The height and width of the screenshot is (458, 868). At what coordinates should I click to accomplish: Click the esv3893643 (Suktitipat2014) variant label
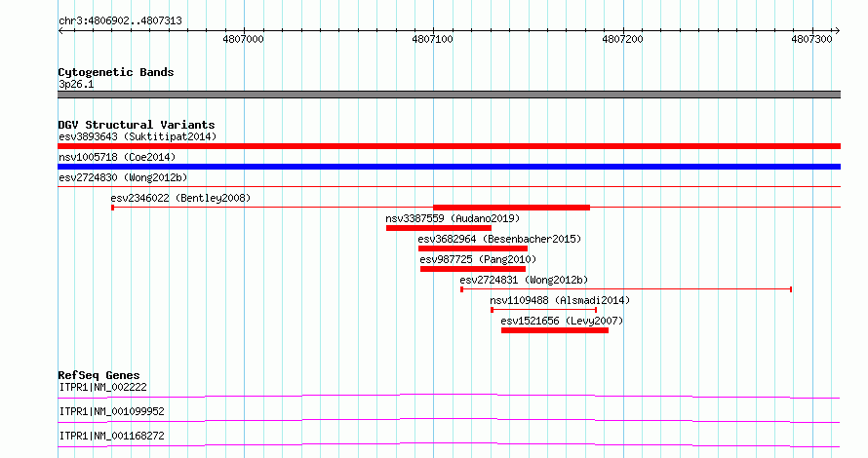138,136
